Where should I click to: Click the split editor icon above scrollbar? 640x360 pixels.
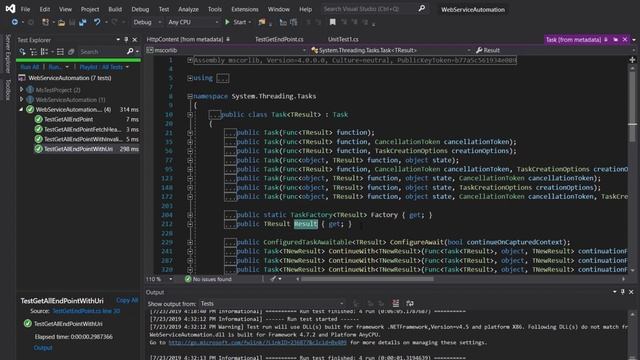(632, 60)
